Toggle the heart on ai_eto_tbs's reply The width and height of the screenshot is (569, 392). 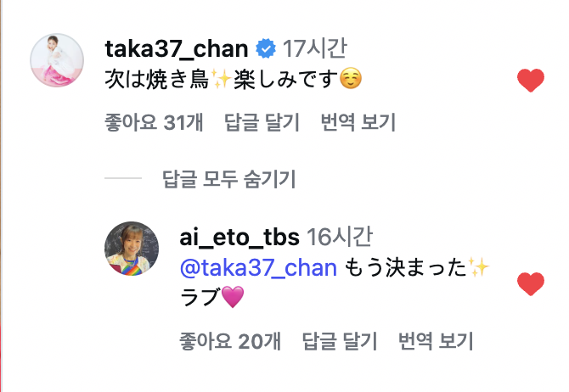tap(530, 284)
